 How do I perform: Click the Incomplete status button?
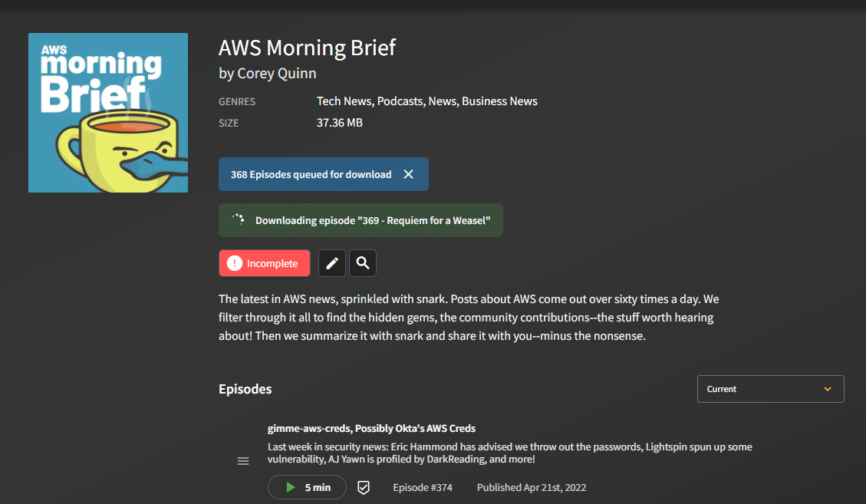coord(265,263)
